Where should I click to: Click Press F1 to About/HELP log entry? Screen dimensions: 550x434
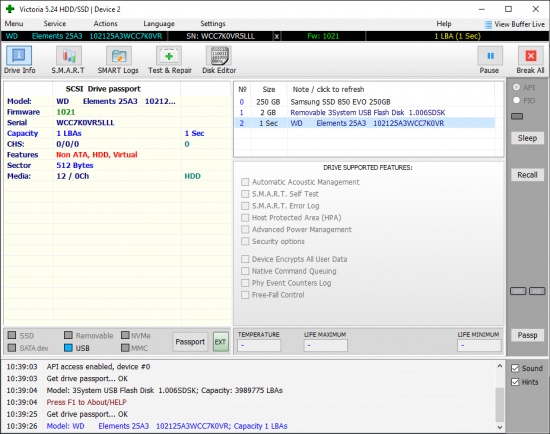pyautogui.click(x=87, y=402)
